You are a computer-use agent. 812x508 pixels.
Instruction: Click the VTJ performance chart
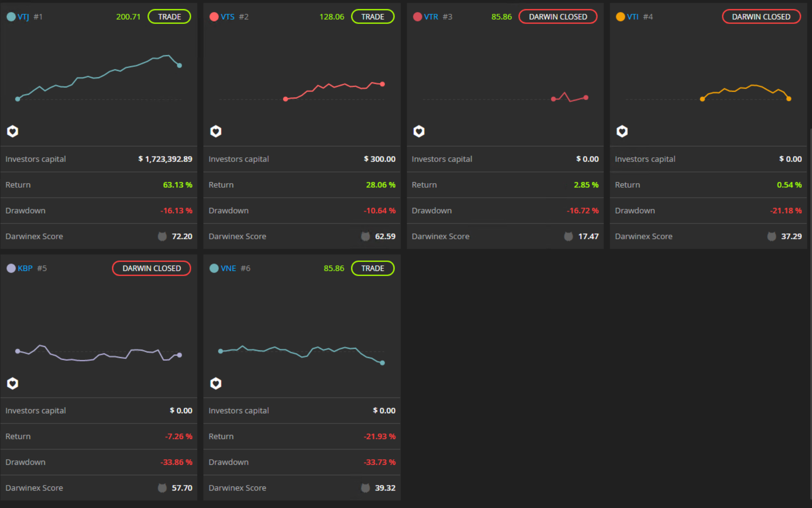tap(98, 77)
